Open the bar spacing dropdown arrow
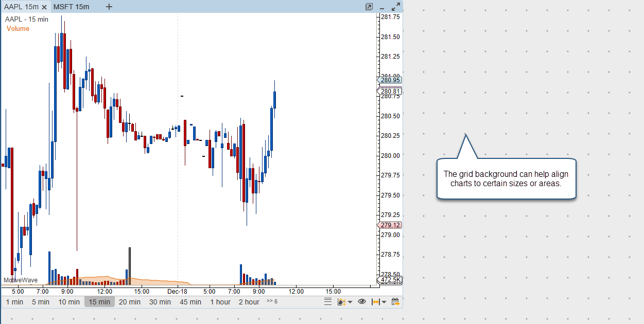 pos(384,302)
